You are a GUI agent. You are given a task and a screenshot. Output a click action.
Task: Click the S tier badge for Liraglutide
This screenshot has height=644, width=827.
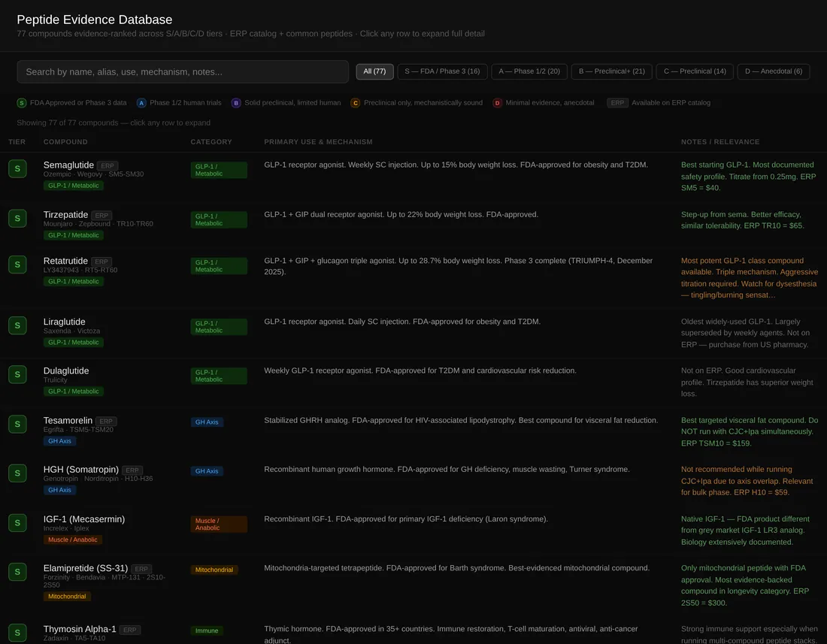pyautogui.click(x=17, y=325)
